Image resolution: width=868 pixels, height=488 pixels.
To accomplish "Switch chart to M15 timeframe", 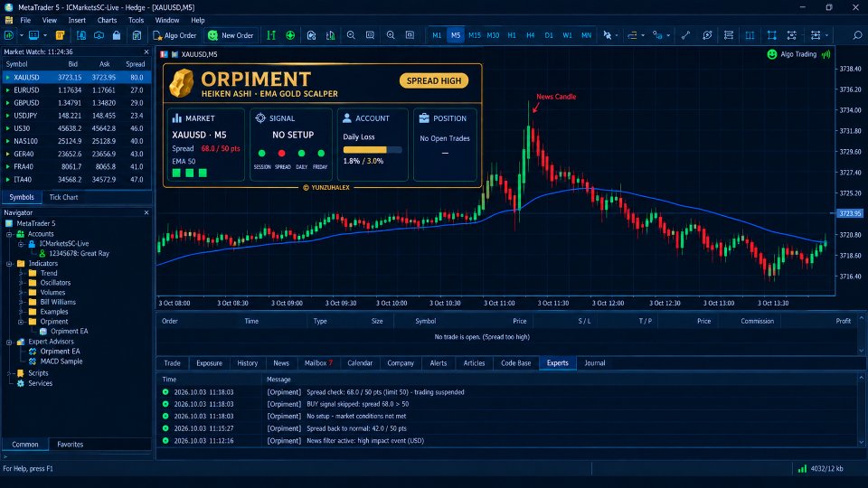I will pos(475,35).
